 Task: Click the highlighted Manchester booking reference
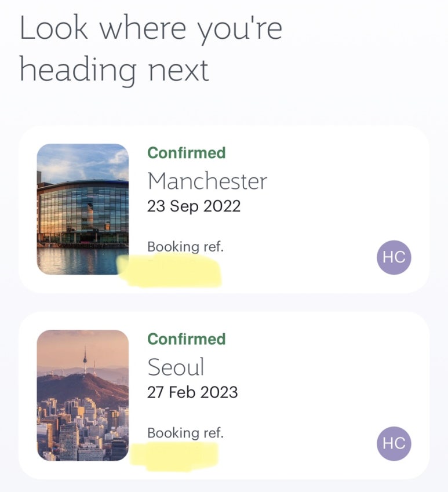point(171,271)
